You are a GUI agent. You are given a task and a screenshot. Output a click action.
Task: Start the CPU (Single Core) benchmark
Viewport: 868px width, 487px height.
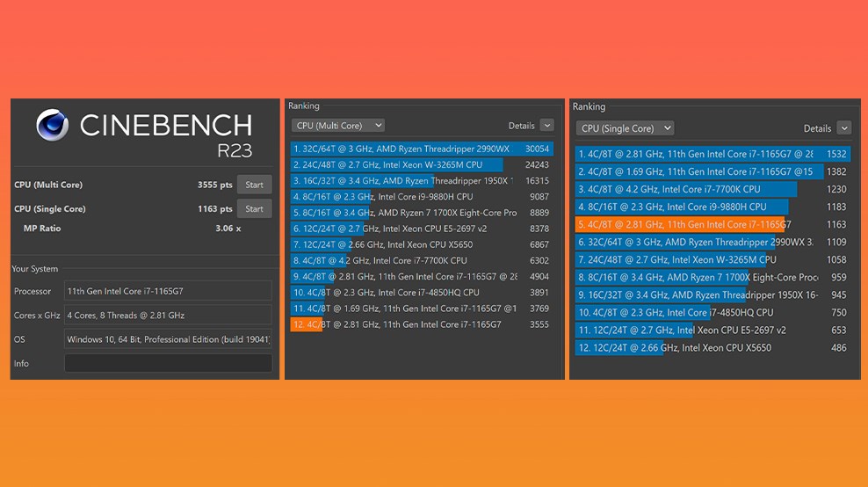point(254,209)
